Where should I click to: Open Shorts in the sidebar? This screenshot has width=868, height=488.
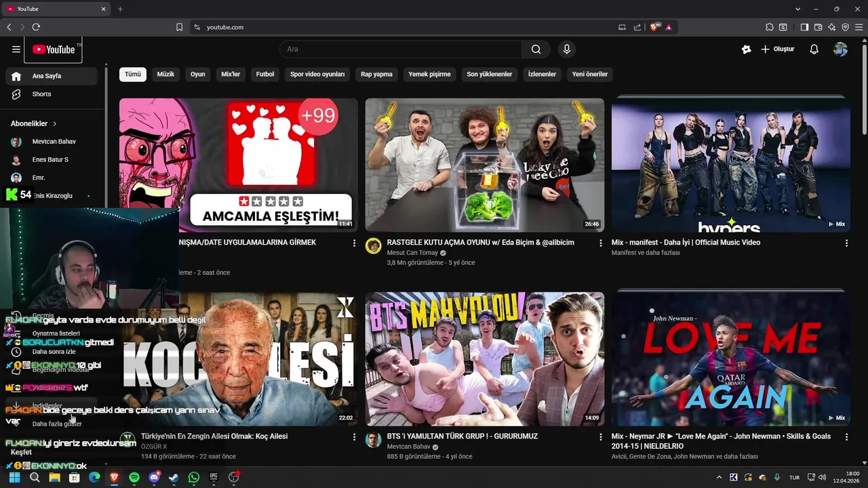[x=52, y=94]
